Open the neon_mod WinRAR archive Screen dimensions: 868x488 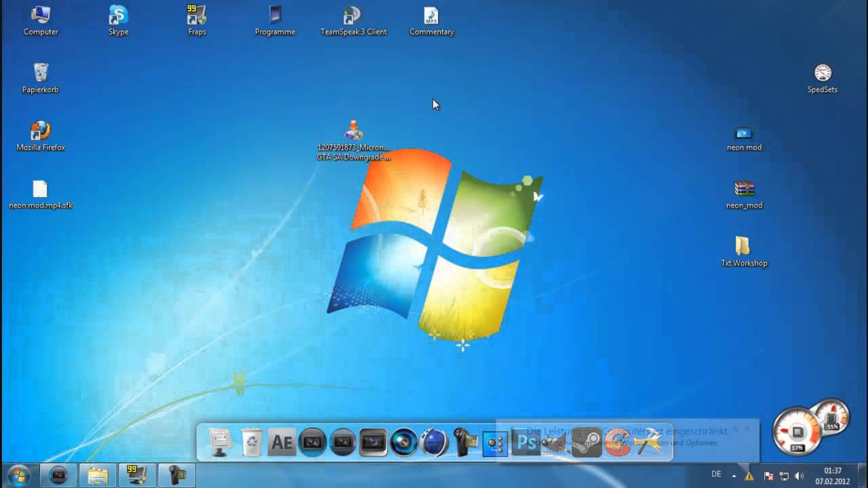tap(744, 194)
